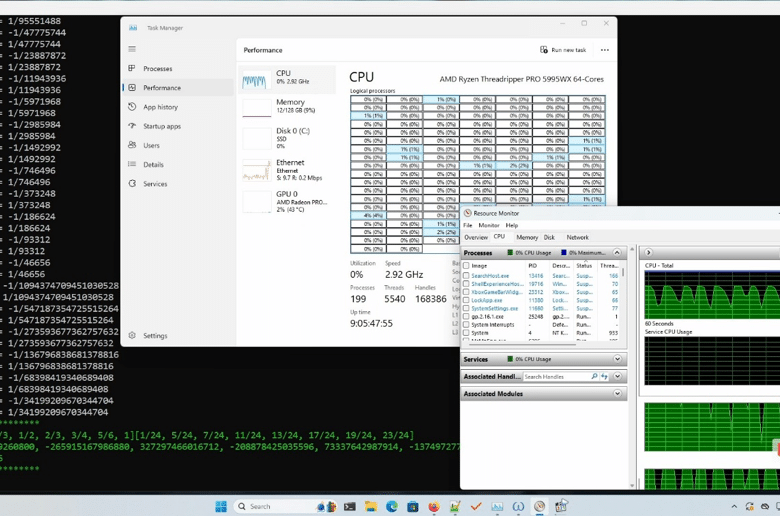Switch to Overview tab in Resource Monitor
Screen dimensions: 780x516
[x=476, y=237]
